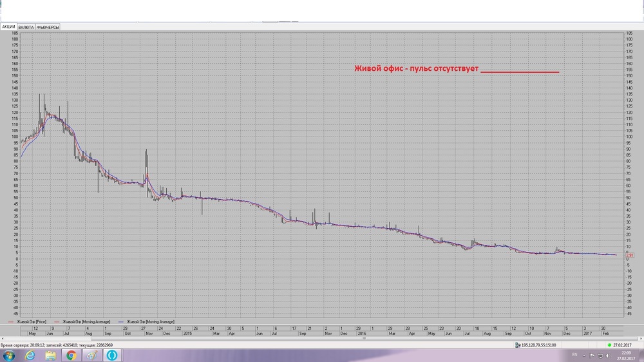Click the May label at axis start
This screenshot has height=362, width=644.
32,333
